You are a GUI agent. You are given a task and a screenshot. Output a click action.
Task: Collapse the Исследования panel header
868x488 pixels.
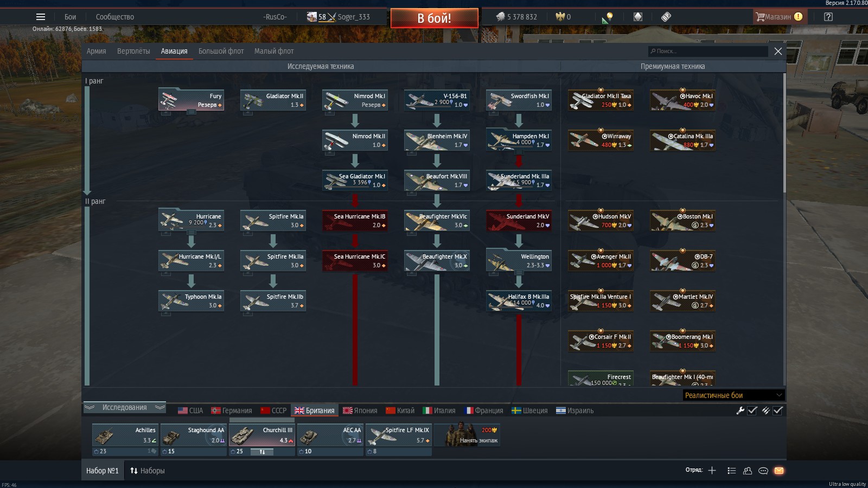[x=125, y=407]
